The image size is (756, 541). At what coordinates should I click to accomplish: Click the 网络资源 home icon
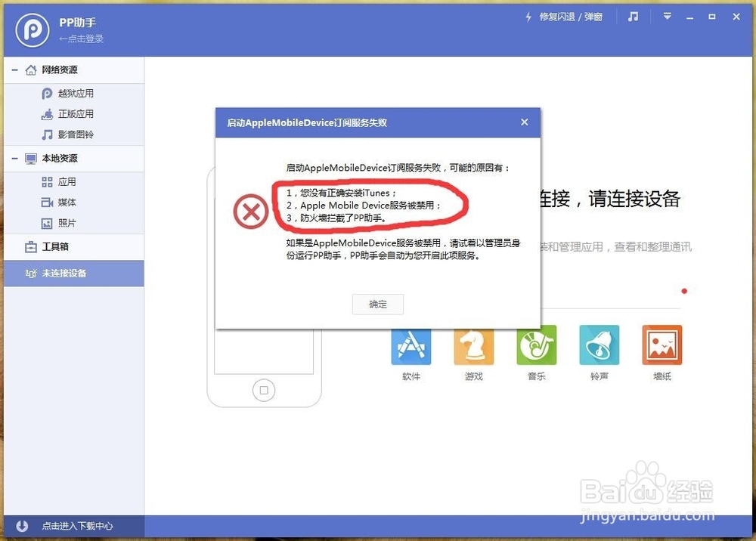point(30,70)
